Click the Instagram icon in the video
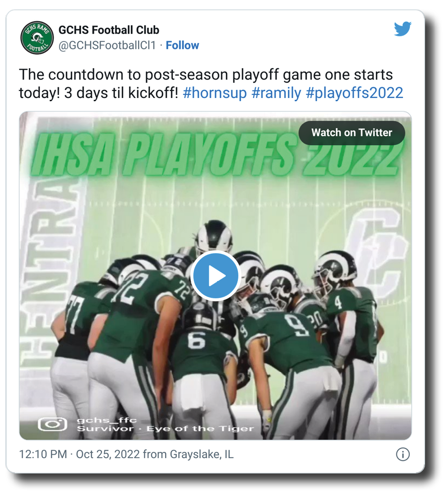The width and height of the screenshot is (448, 500). [x=52, y=424]
